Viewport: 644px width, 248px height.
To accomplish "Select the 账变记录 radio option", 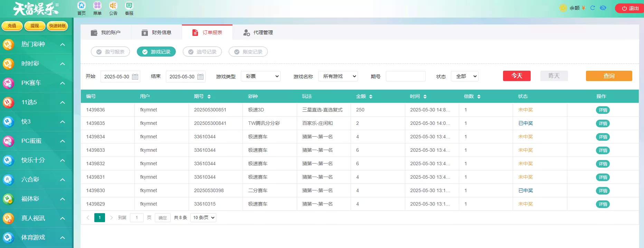I will 248,52.
